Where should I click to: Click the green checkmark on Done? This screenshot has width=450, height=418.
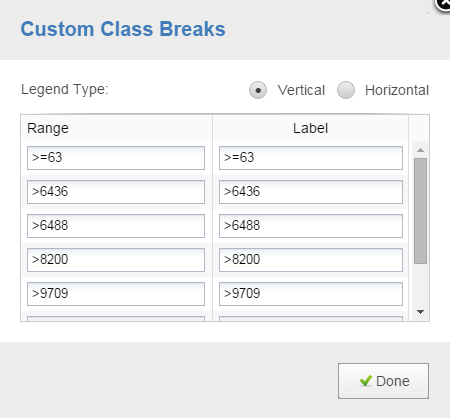coord(366,381)
